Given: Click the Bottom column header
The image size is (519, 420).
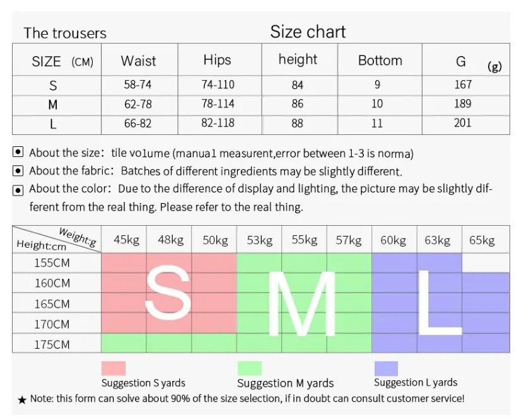Looking at the screenshot, I should pyautogui.click(x=380, y=61).
